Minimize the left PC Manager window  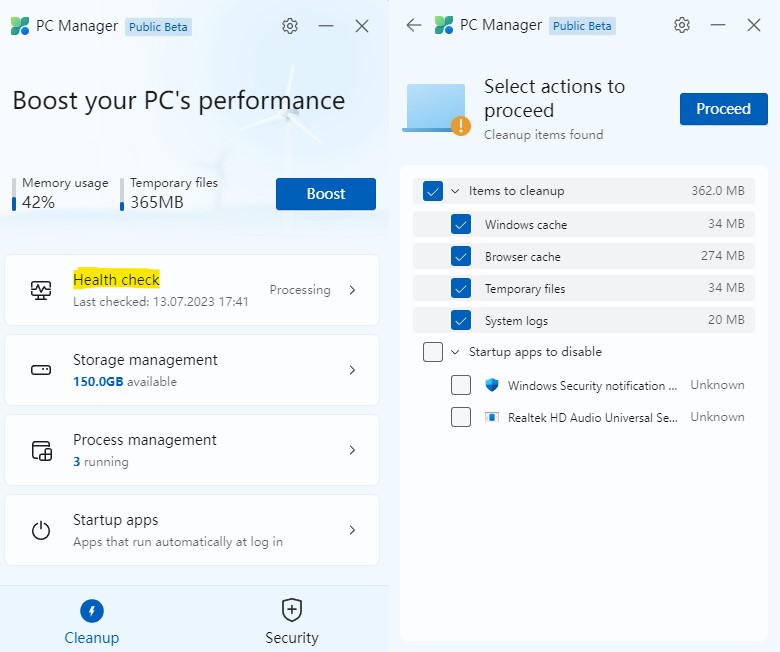pyautogui.click(x=326, y=26)
